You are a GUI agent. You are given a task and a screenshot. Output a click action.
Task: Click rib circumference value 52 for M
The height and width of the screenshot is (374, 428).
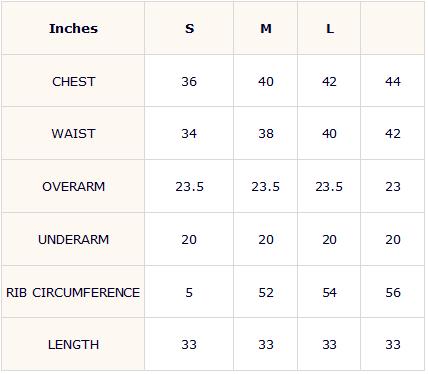(x=266, y=292)
